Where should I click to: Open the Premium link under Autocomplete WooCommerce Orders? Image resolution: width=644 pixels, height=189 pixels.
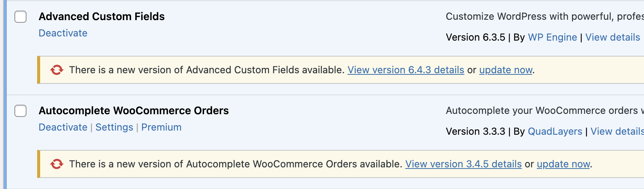(x=161, y=127)
